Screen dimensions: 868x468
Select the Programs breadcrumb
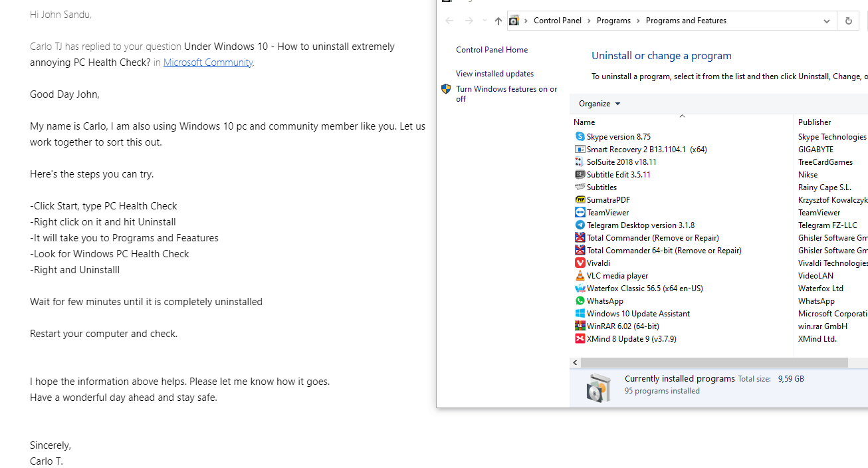[613, 21]
